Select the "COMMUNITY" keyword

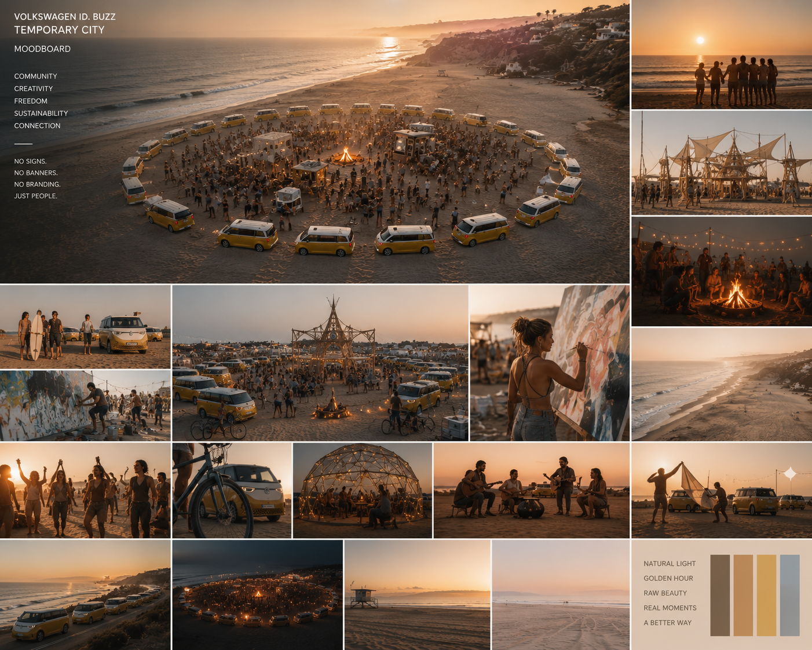tap(36, 76)
